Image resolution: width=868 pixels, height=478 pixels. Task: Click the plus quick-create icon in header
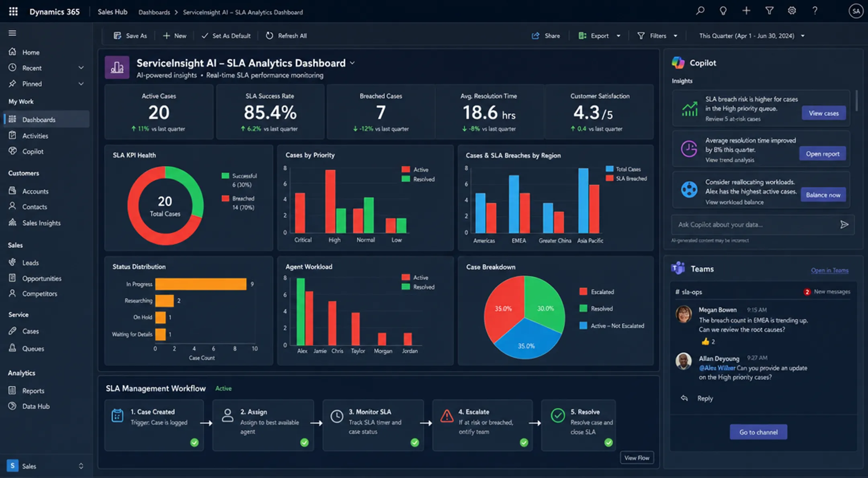(x=746, y=11)
